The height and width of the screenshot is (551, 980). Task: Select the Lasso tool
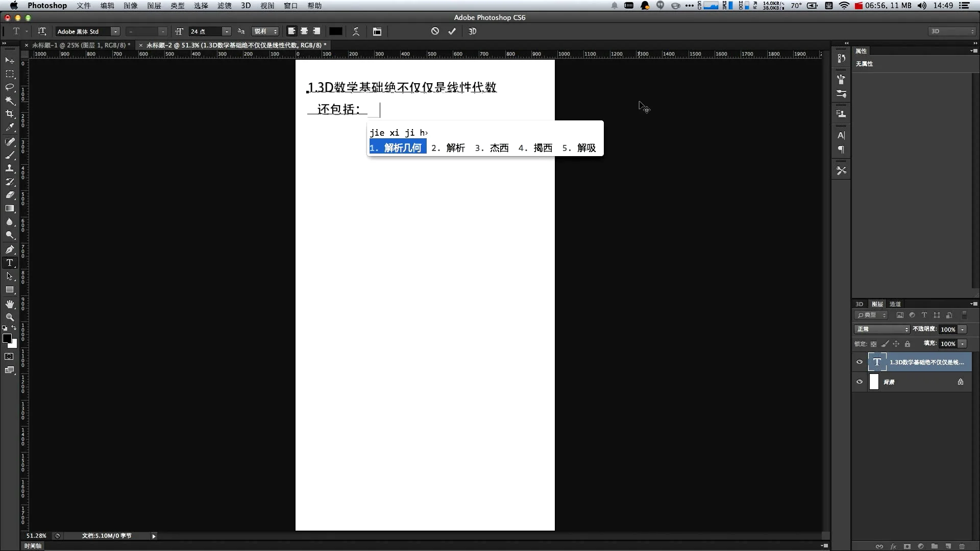10,87
